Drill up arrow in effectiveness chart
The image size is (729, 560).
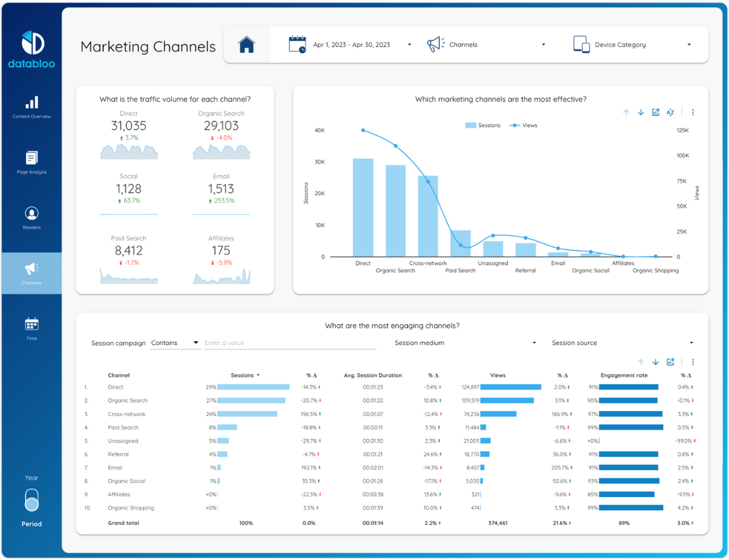pyautogui.click(x=626, y=113)
